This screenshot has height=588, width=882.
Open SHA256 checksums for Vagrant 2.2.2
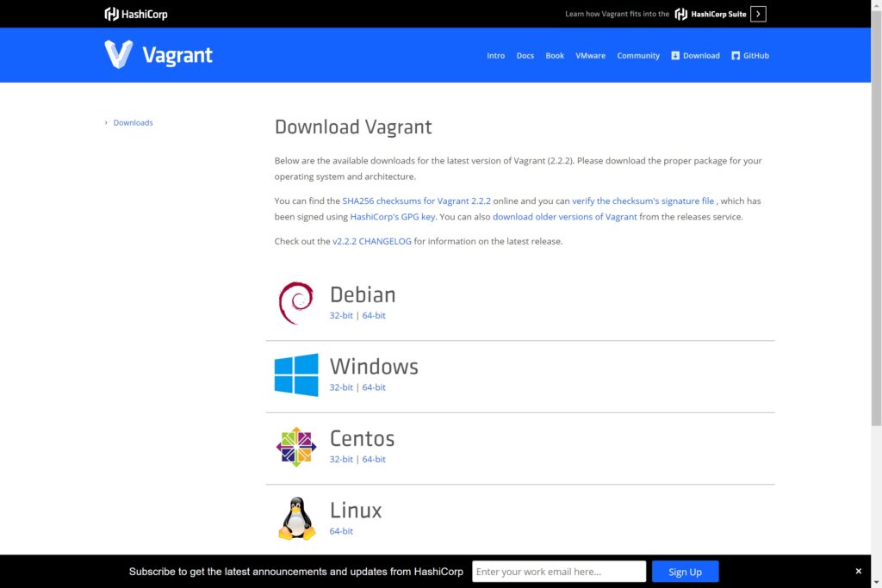click(416, 201)
